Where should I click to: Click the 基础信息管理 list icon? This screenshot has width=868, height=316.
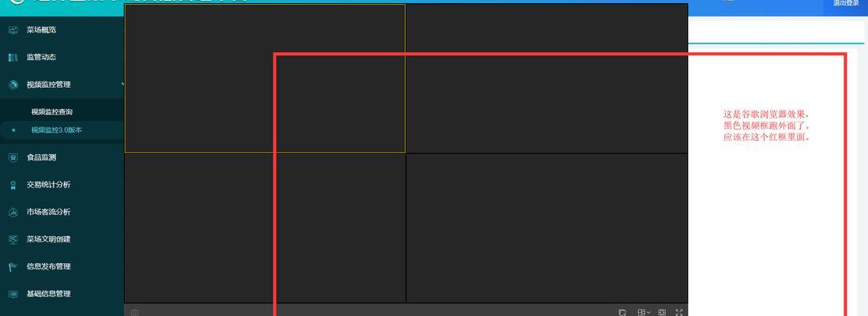(13, 294)
